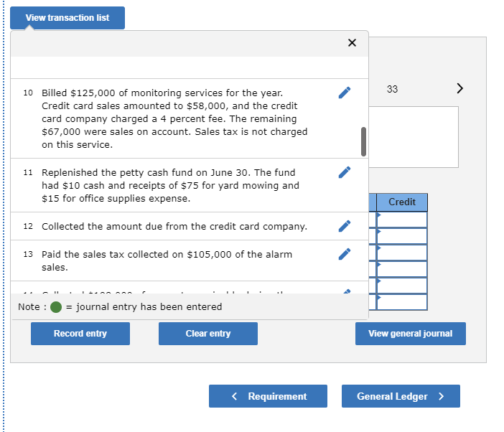Click pencil edit icon for transaction 13
The image size is (504, 432).
point(345,254)
